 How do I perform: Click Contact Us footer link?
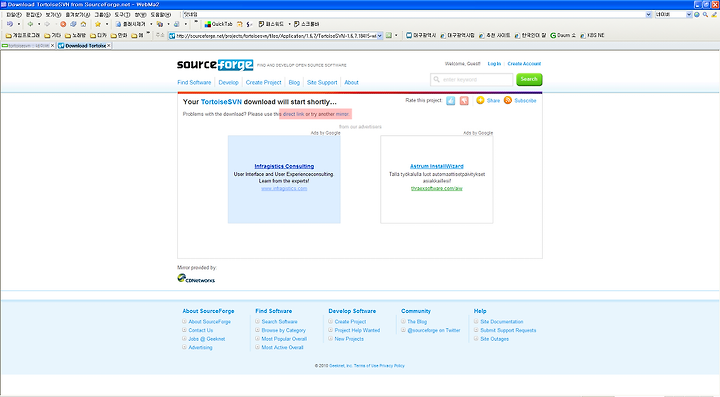click(x=201, y=330)
